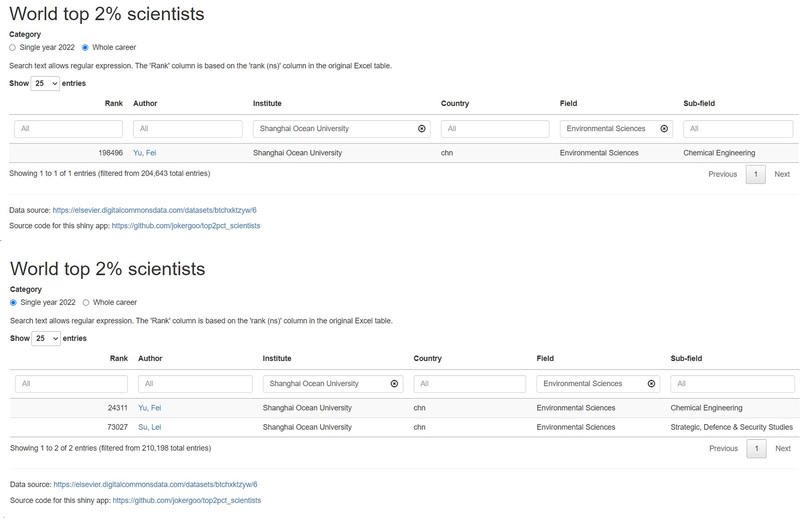The width and height of the screenshot is (800, 520).
Task: Open the Show entries dropdown in the lower panel
Action: (45, 339)
